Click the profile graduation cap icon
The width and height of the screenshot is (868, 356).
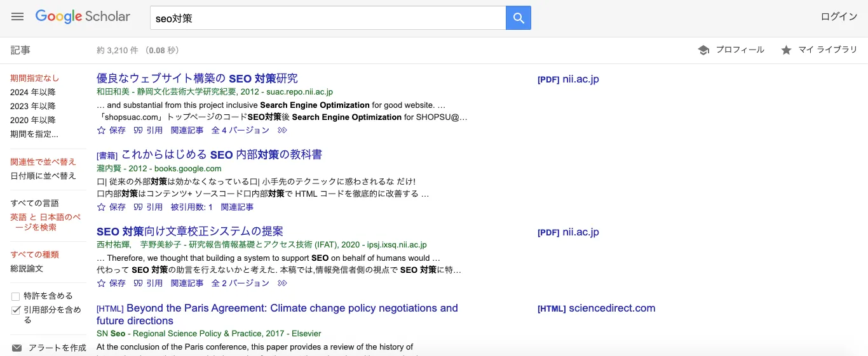tap(703, 50)
